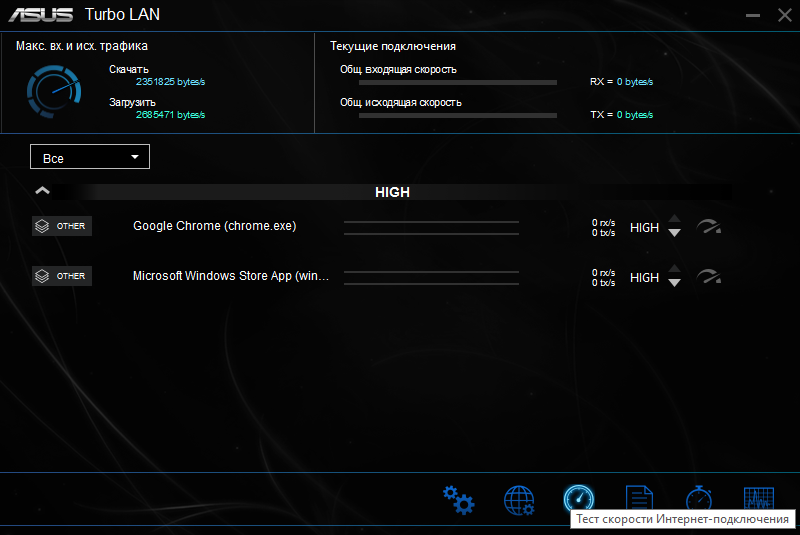The width and height of the screenshot is (800, 535).
Task: Raise priority for Microsoft Windows Store App
Action: (674, 269)
